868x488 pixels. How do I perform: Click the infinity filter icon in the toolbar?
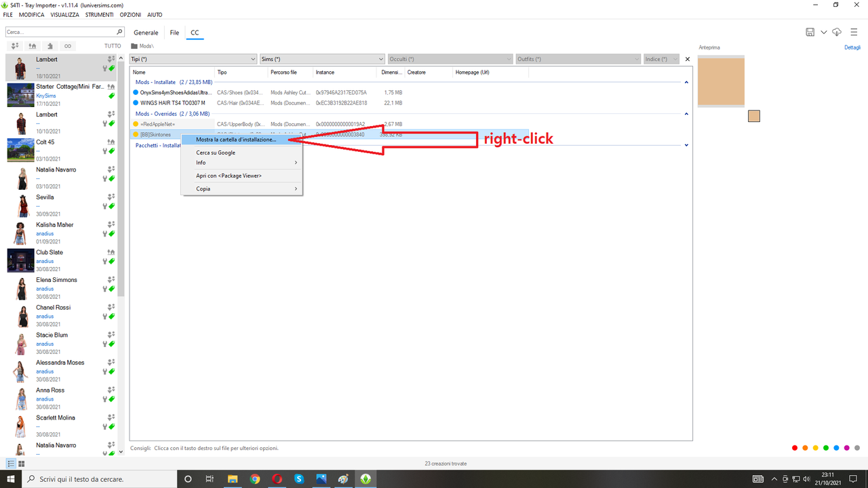point(68,45)
